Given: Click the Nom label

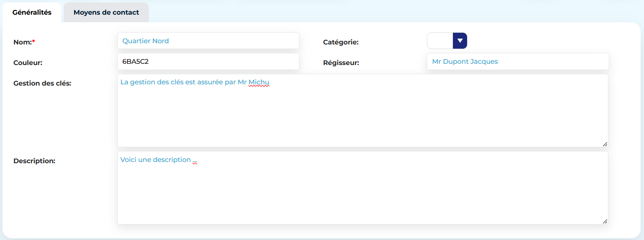Looking at the screenshot, I should [22, 42].
